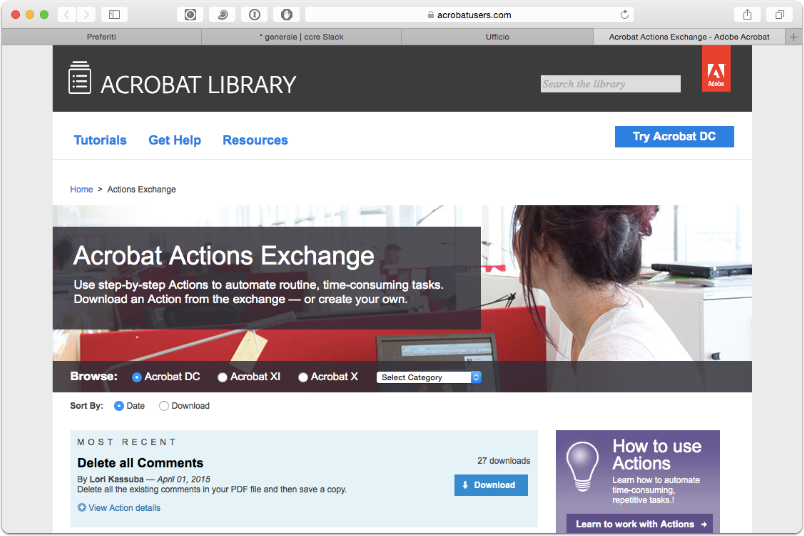Show all tabs overview icon
The height and width of the screenshot is (536, 804).
coord(779,15)
